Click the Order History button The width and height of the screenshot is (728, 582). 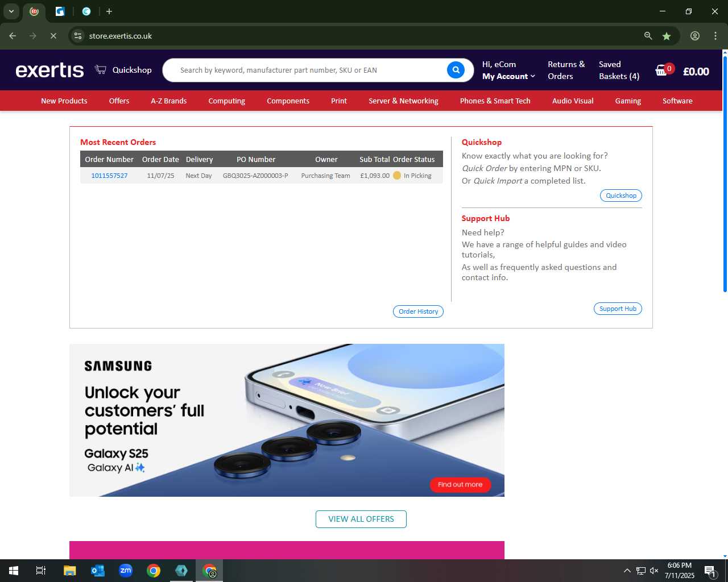(418, 311)
